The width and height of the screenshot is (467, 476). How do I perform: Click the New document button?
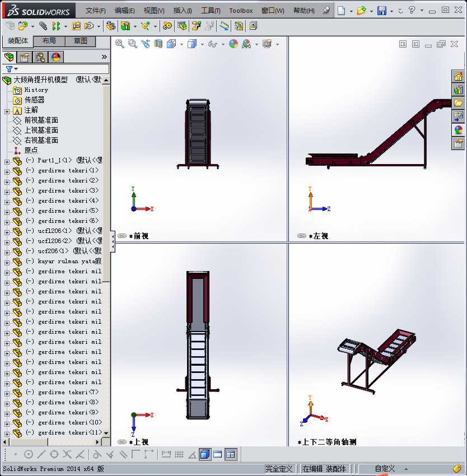[342, 11]
